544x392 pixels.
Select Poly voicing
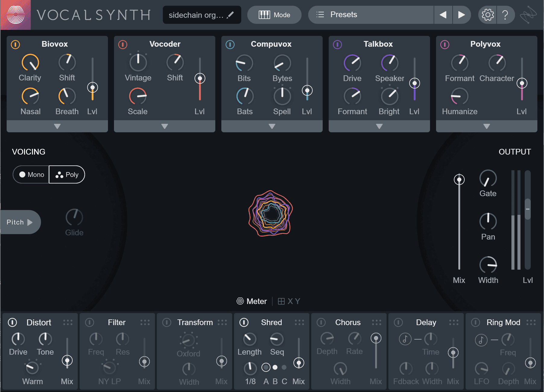67,174
